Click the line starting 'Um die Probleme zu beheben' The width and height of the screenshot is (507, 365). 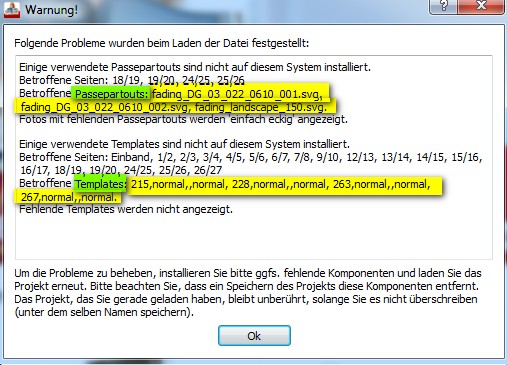248,273
